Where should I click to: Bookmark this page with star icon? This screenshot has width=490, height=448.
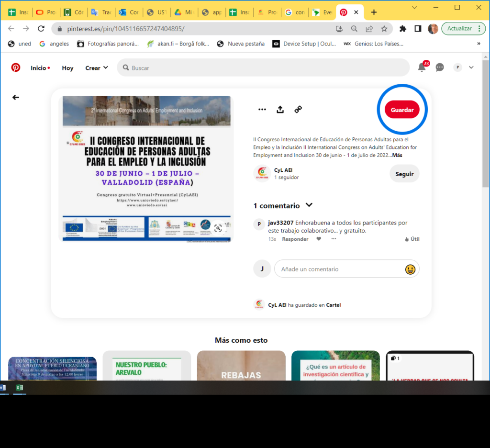pyautogui.click(x=384, y=29)
